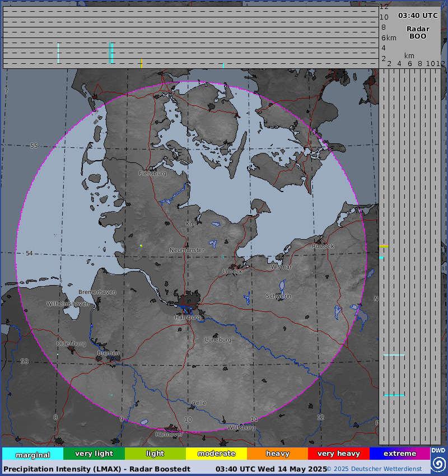
Task: Open the Deutscher Wetterdienst copyright link
Action: [x=374, y=469]
